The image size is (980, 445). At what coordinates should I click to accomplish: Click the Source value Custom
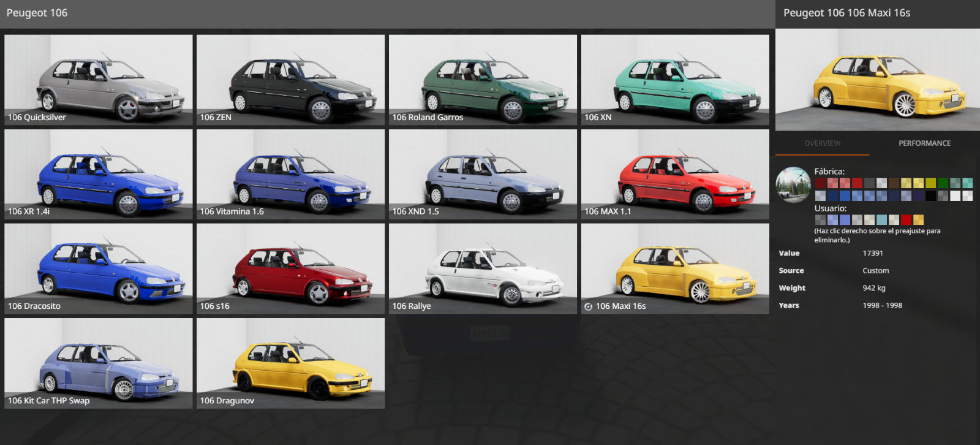876,270
